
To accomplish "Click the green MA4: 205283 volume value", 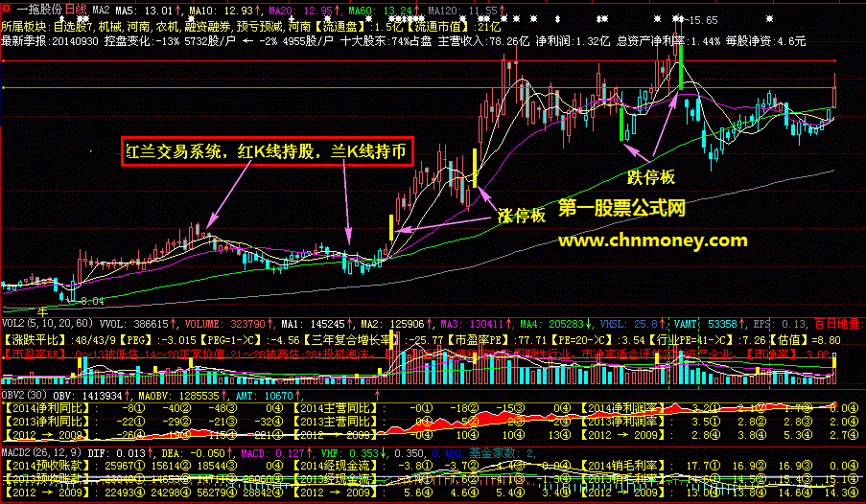I will 552,324.
